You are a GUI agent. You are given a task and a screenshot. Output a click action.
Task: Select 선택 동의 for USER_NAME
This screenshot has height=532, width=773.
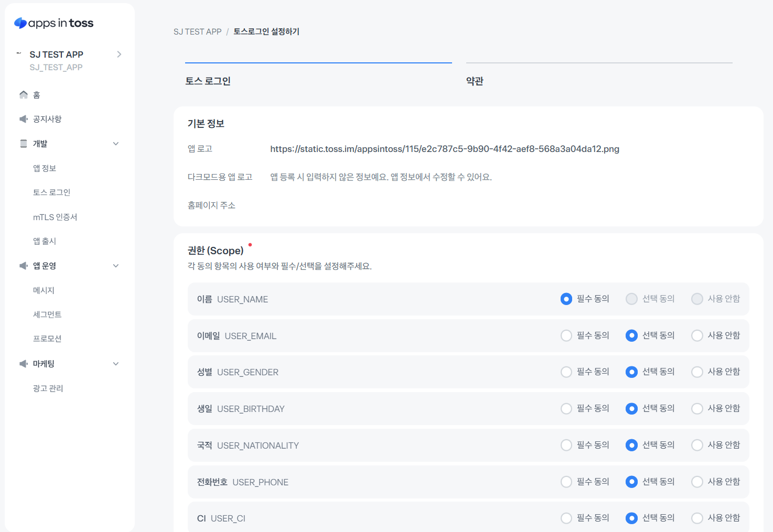[x=632, y=299]
